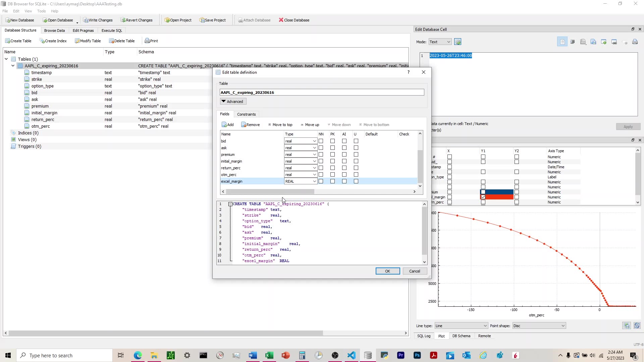Image resolution: width=644 pixels, height=362 pixels.
Task: Uncheck the Y1 checkbox for initial_margin
Action: (x=483, y=197)
